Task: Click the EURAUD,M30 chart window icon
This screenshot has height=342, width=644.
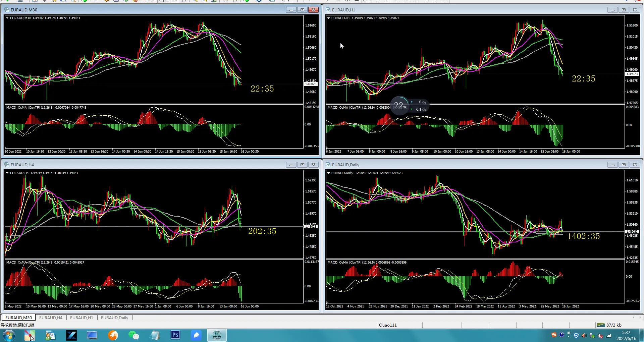Action: click(7, 10)
